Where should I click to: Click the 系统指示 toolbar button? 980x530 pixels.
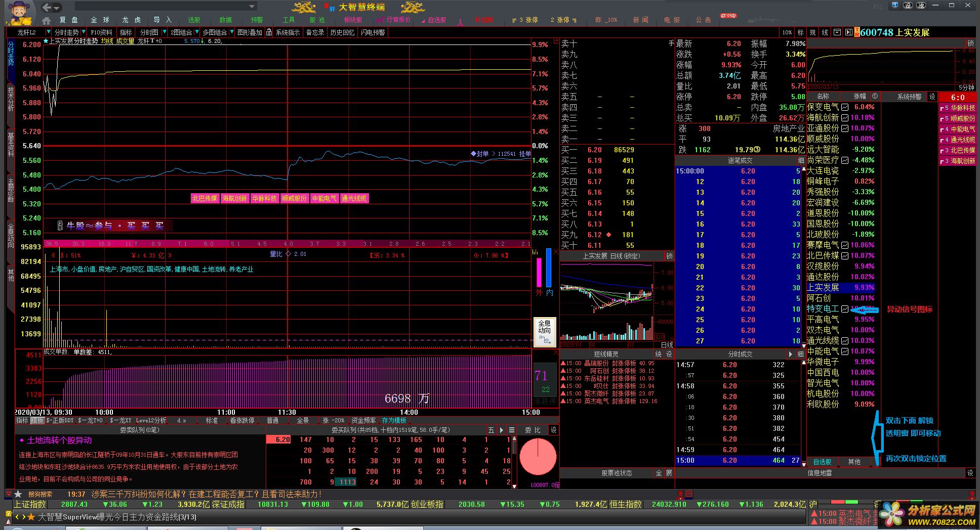(288, 32)
